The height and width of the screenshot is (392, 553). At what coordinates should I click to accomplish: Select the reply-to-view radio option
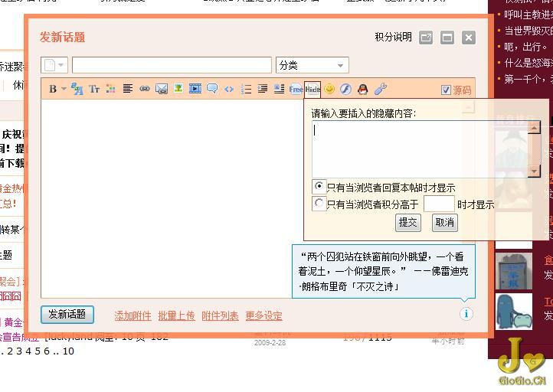(319, 186)
